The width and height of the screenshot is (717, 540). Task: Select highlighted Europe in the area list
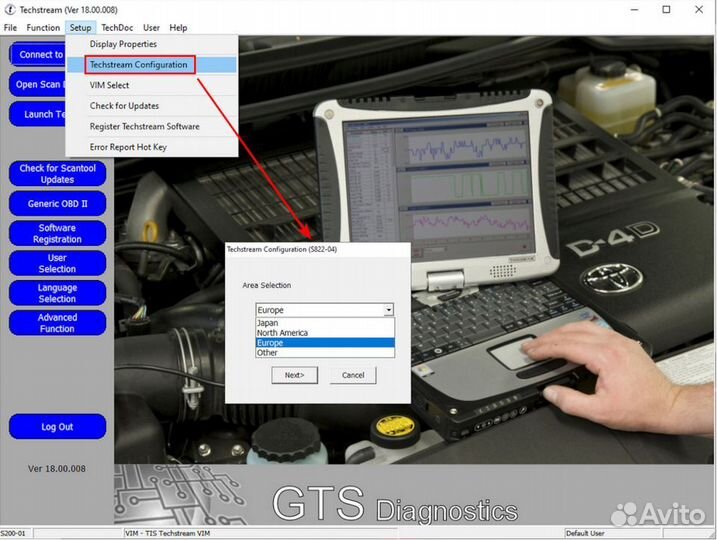point(325,343)
